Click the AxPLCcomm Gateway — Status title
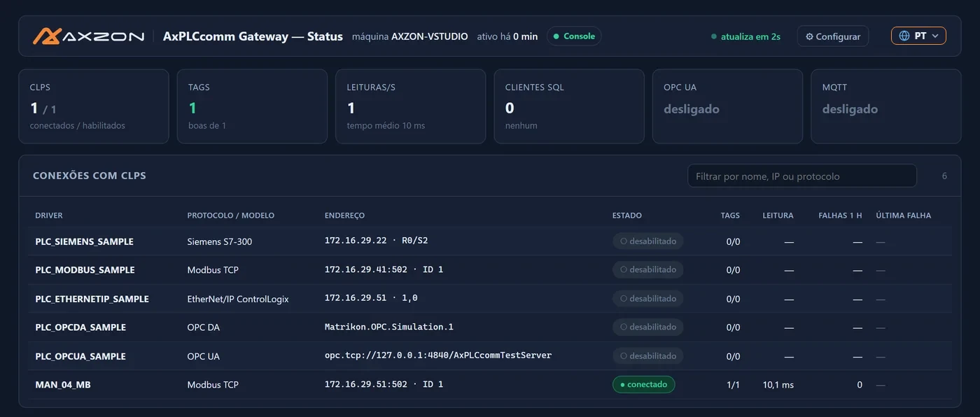The image size is (980, 417). [x=253, y=36]
